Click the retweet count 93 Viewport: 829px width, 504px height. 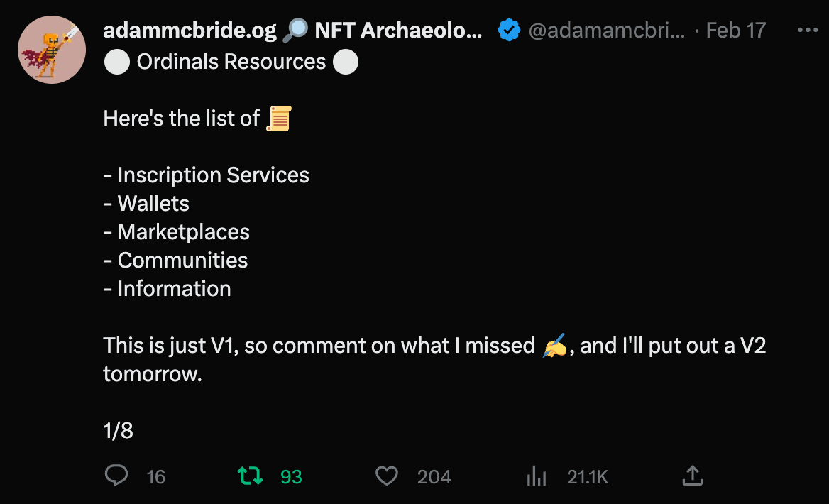[291, 477]
